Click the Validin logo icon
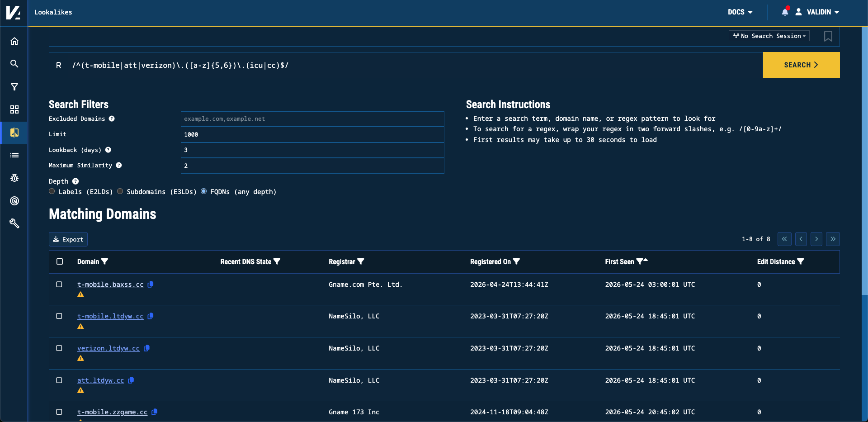This screenshot has height=422, width=868. (x=13, y=13)
